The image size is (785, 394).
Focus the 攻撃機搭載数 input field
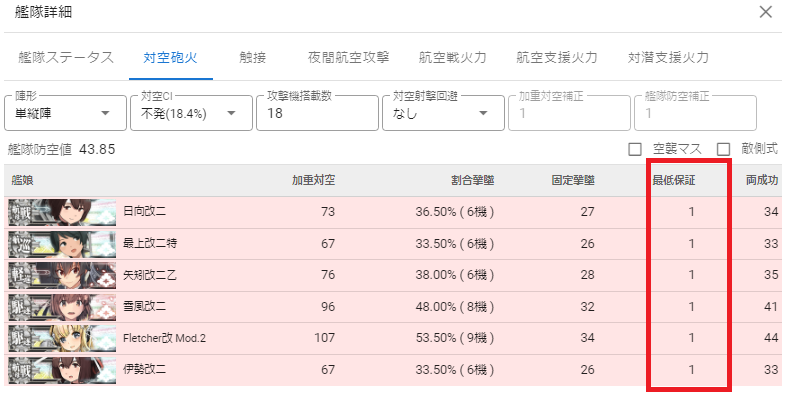coord(317,113)
